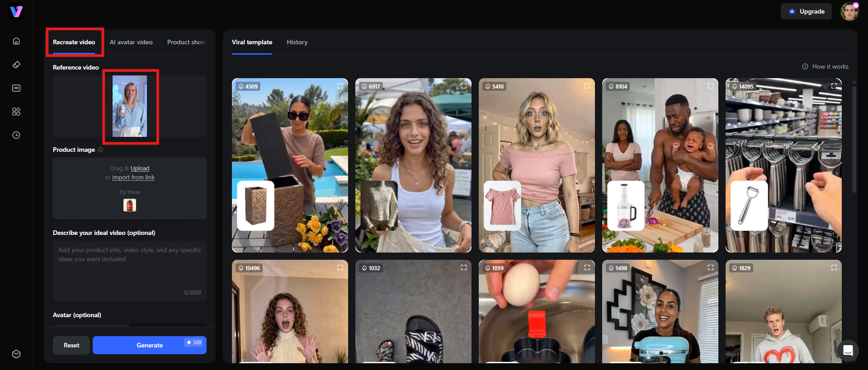Screen dimensions: 868x370
Task: Click the cube icon at sidebar bottom
Action: pos(16,354)
